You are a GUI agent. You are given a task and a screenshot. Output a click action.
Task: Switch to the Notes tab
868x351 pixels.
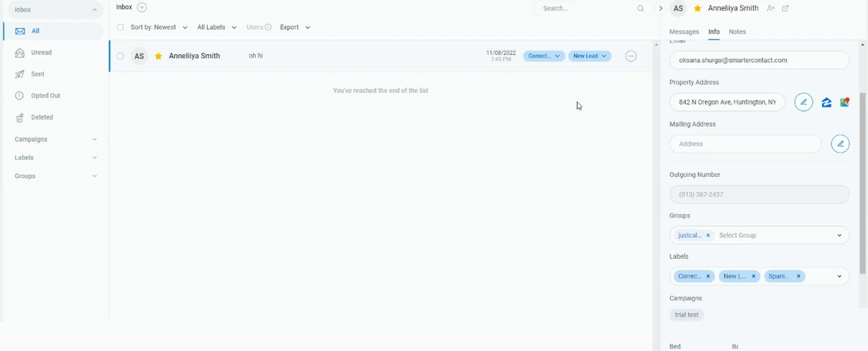737,32
